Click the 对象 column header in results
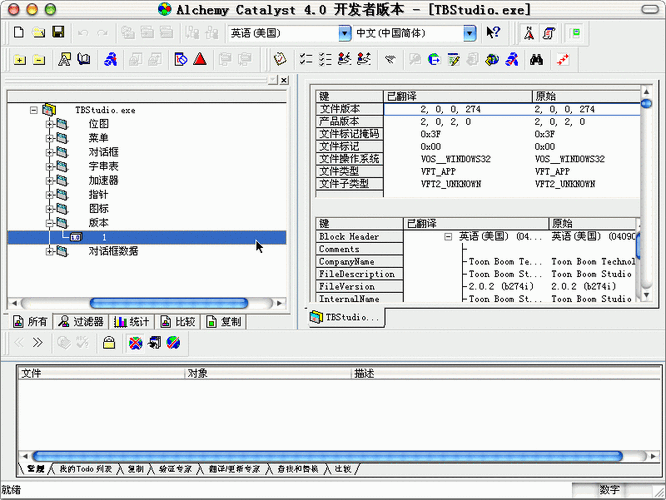666x500 pixels. click(x=267, y=373)
